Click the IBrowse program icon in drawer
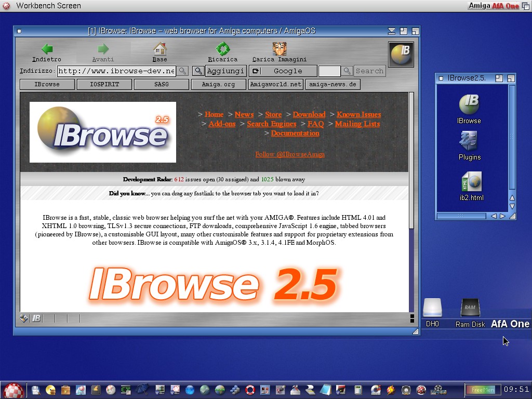This screenshot has width=532, height=399. coord(469,104)
